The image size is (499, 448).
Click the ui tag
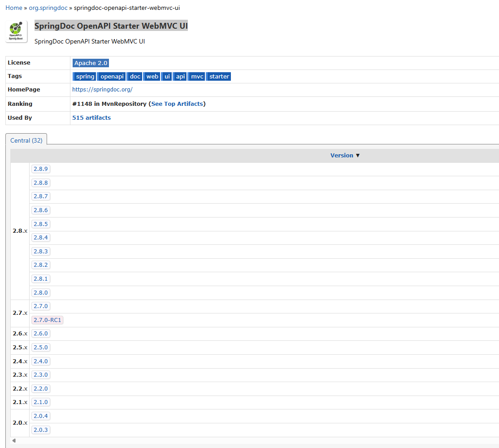(x=167, y=76)
